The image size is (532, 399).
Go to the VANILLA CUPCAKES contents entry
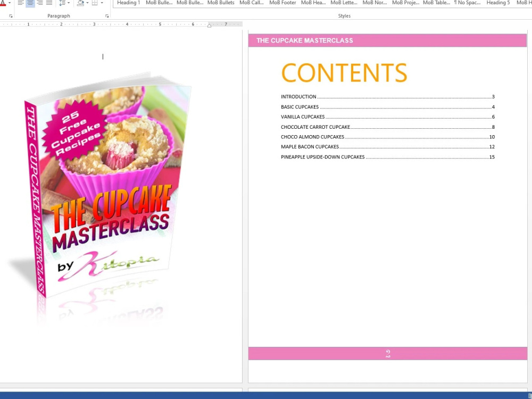tap(387, 117)
